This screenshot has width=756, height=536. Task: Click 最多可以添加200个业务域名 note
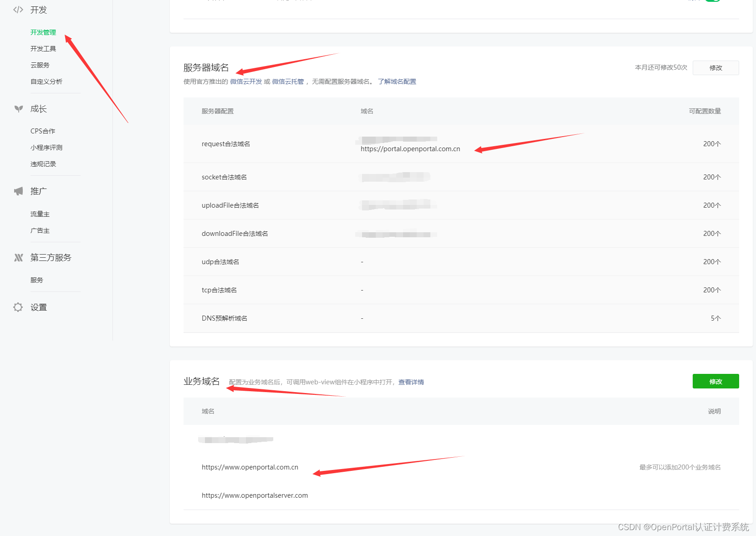680,467
